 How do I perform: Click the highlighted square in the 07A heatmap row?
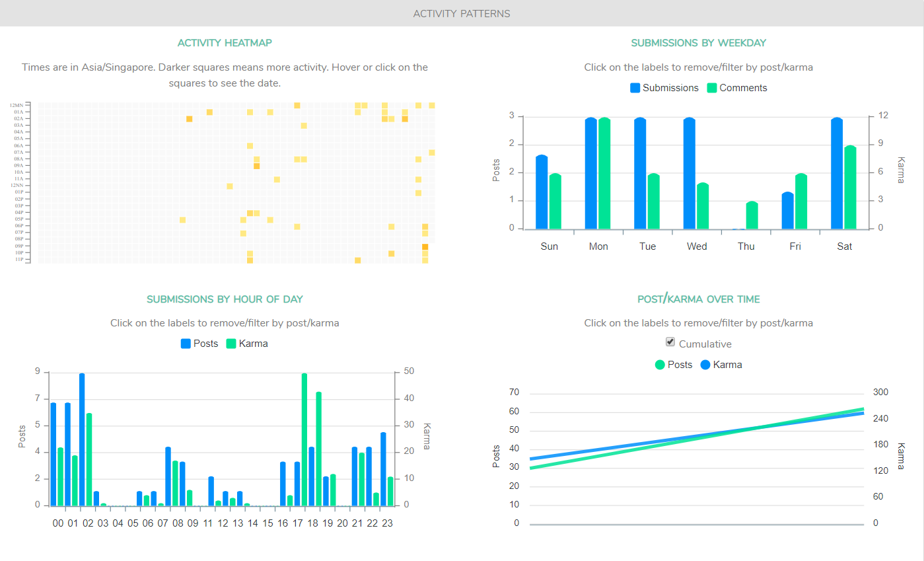point(432,153)
